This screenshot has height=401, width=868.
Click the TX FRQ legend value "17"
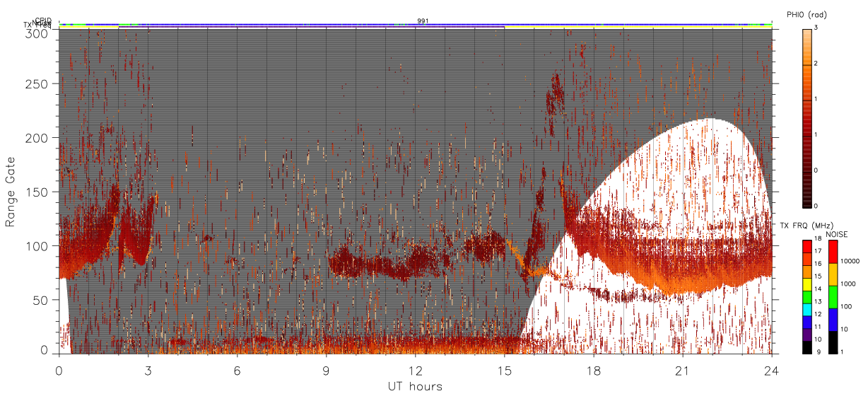pyautogui.click(x=818, y=251)
